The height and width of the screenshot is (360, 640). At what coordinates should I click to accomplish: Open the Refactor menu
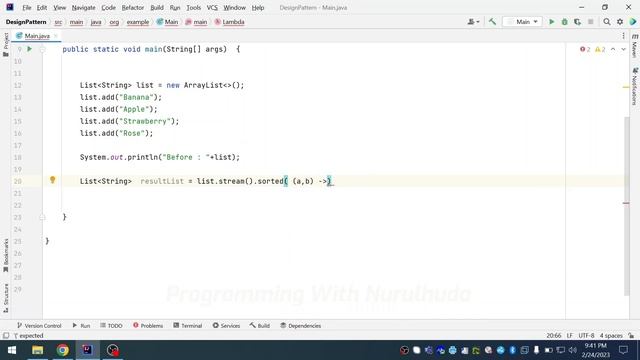[x=133, y=8]
